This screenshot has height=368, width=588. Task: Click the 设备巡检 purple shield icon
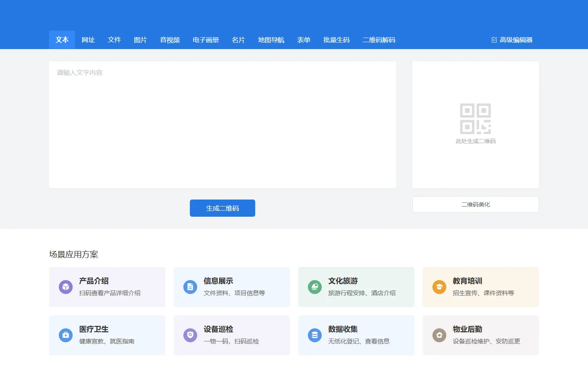[190, 335]
